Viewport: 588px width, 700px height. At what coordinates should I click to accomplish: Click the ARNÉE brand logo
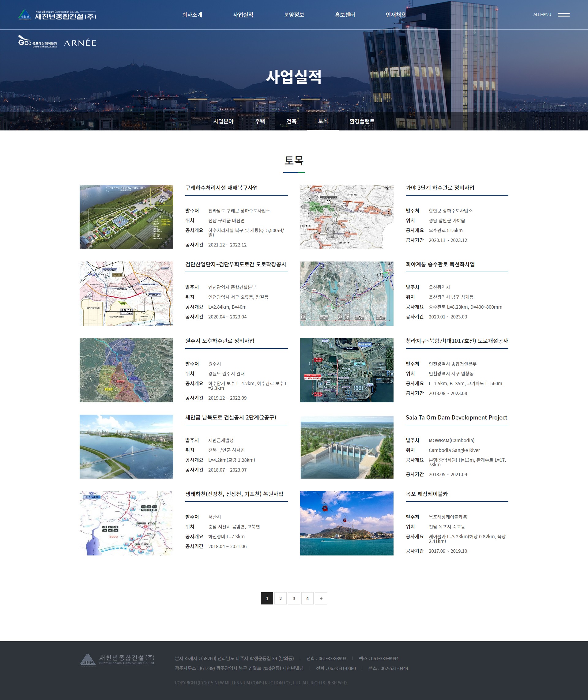(x=80, y=43)
